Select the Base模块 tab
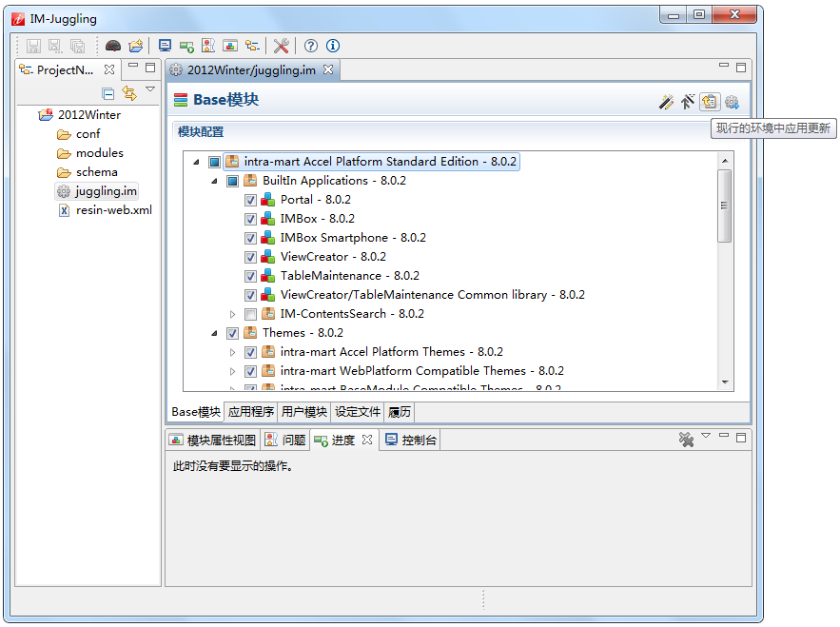The width and height of the screenshot is (840, 627). tap(196, 412)
